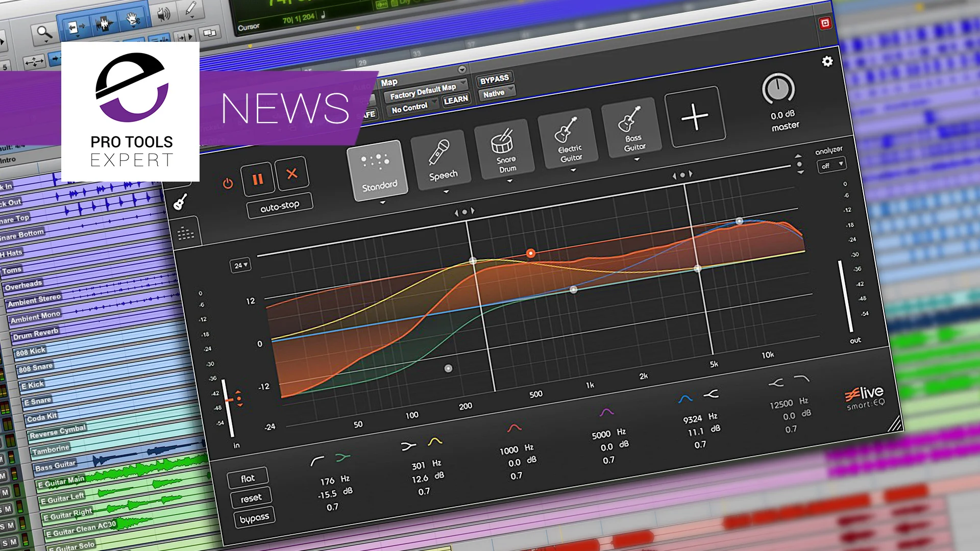This screenshot has width=980, height=551.
Task: Enable the BYPASS button at the top
Action: click(494, 78)
